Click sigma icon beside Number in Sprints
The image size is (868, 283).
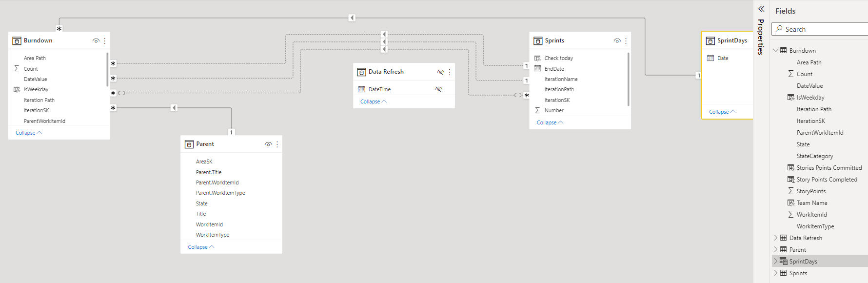(537, 110)
